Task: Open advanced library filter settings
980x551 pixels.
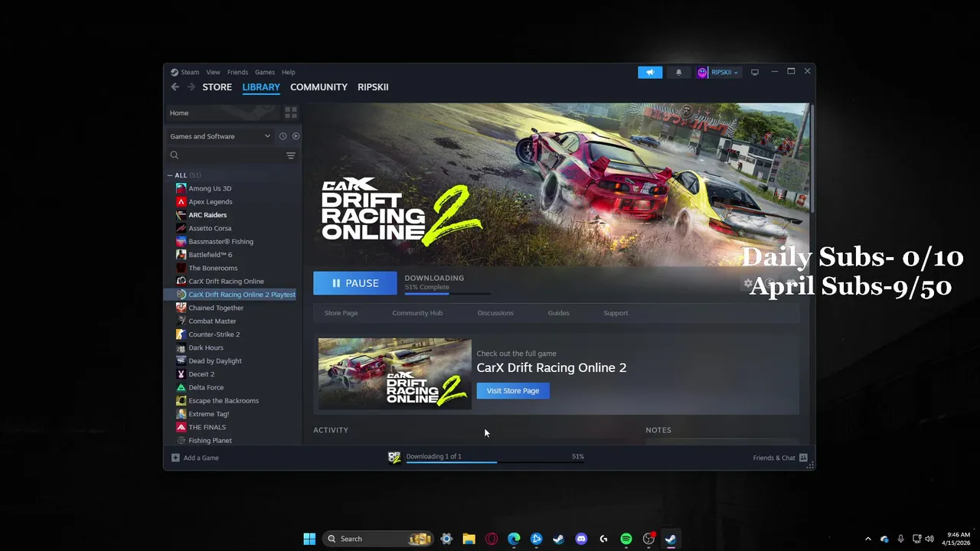Action: [x=291, y=155]
